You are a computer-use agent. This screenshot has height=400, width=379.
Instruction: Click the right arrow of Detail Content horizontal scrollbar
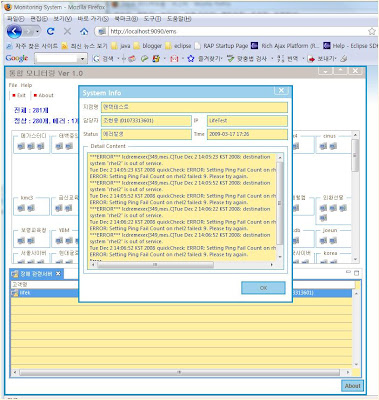coord(272,265)
